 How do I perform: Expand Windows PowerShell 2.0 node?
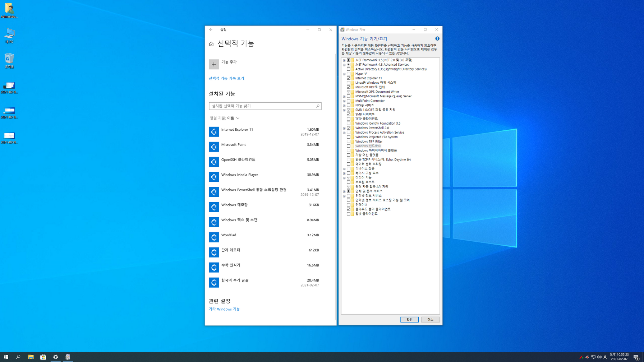tap(344, 128)
